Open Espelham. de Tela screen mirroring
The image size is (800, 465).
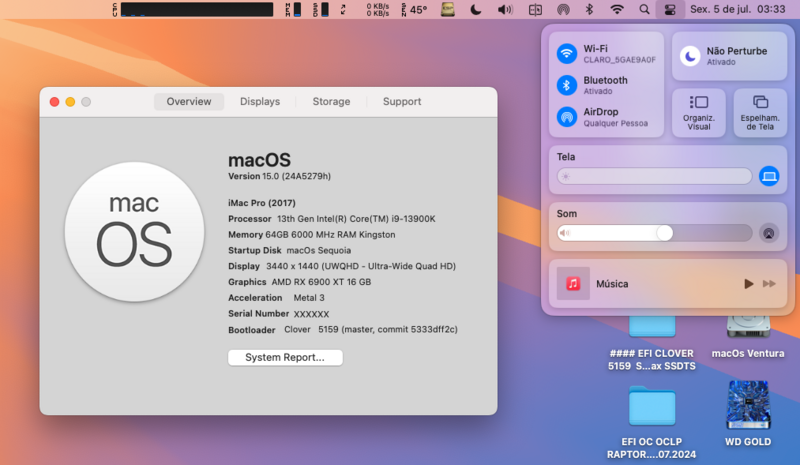pos(760,112)
